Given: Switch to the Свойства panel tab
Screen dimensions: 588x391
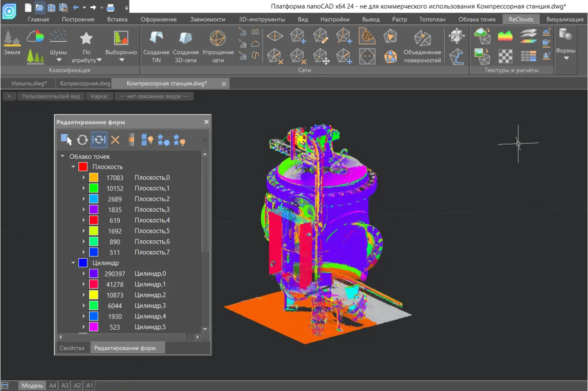Looking at the screenshot, I should coord(72,348).
